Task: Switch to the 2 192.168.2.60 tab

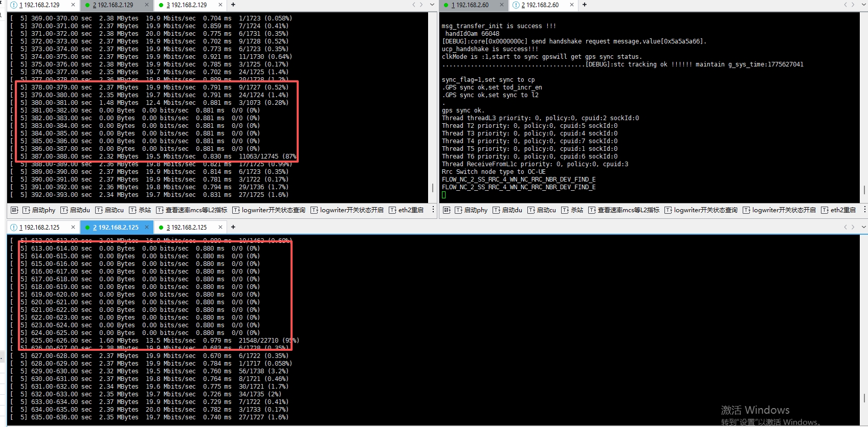Action: (540, 5)
